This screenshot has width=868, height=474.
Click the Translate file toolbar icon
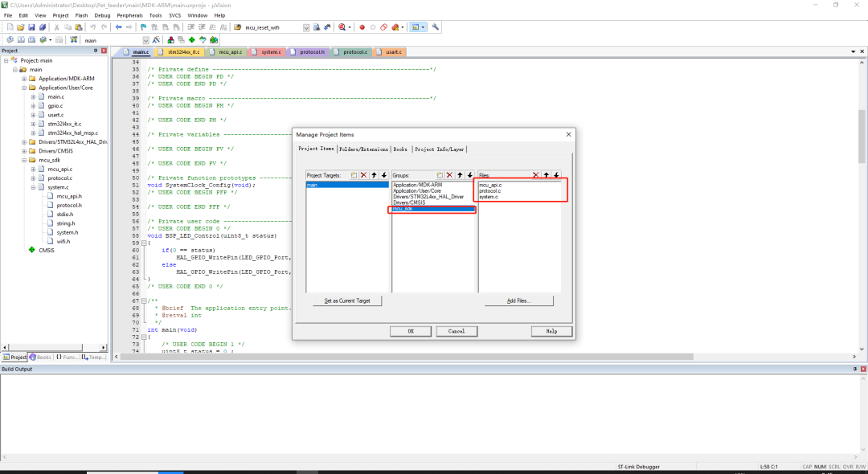(10, 40)
